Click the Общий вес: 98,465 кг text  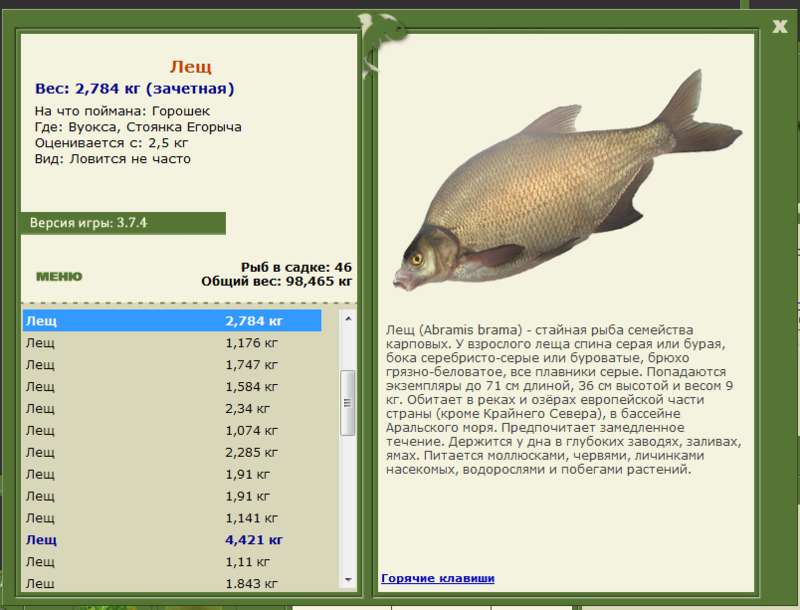[277, 282]
